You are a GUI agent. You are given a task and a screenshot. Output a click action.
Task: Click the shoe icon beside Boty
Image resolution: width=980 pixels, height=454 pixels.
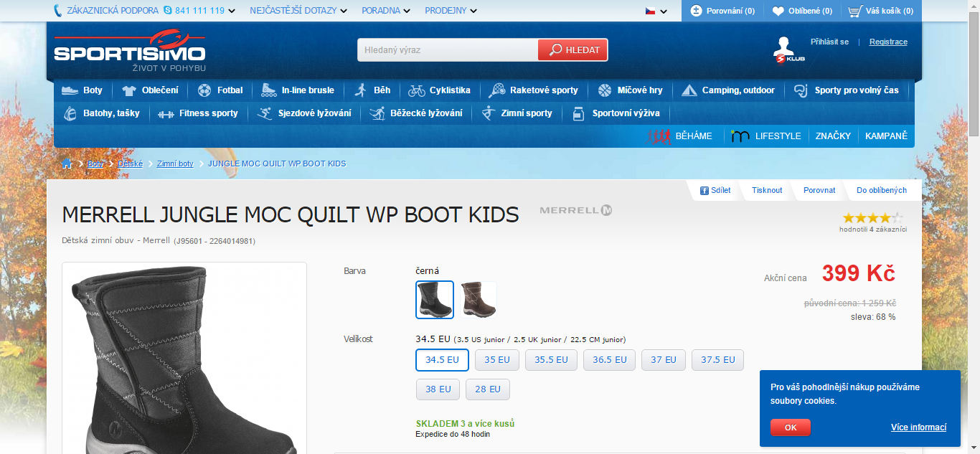[70, 90]
